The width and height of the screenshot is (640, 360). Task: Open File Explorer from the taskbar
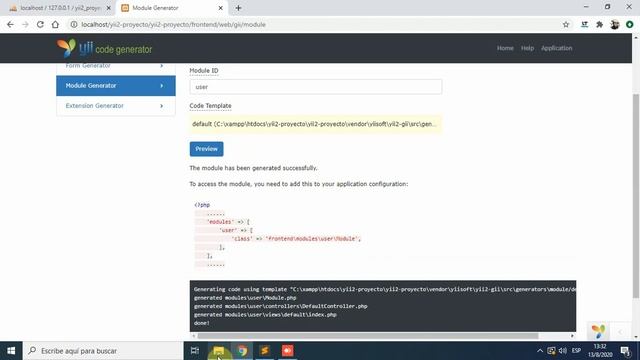[x=219, y=351]
